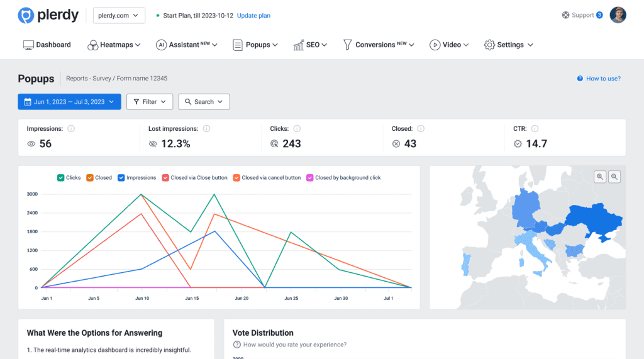This screenshot has width=644, height=359.
Task: Zoom out on the map
Action: click(614, 177)
